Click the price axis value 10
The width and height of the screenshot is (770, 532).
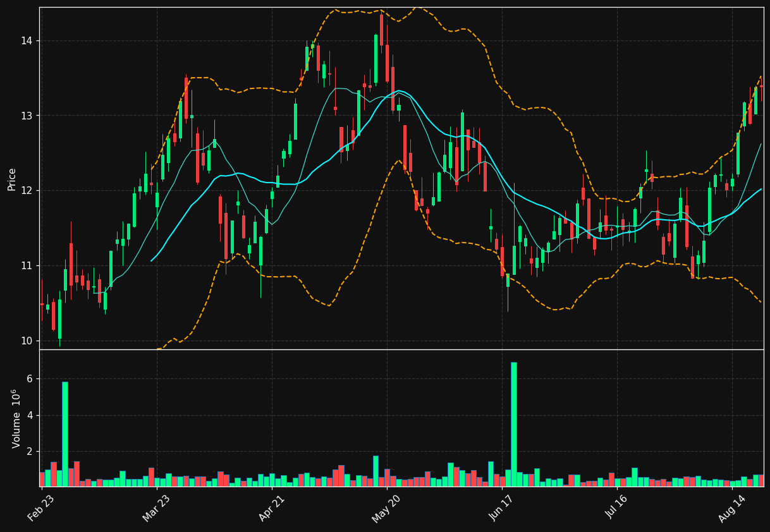[28, 341]
